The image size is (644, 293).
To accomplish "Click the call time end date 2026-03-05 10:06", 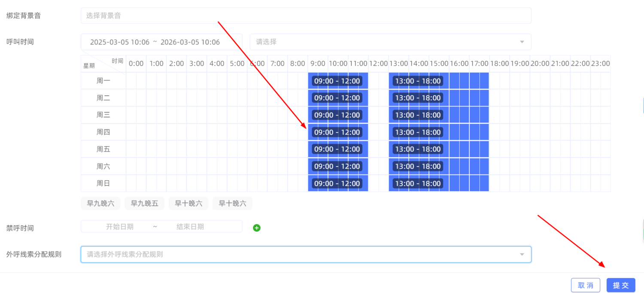I will pos(190,42).
